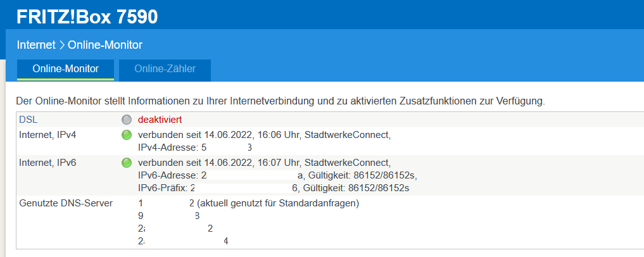Open the DSL link in the table
The height and width of the screenshot is (257, 644).
[x=27, y=120]
